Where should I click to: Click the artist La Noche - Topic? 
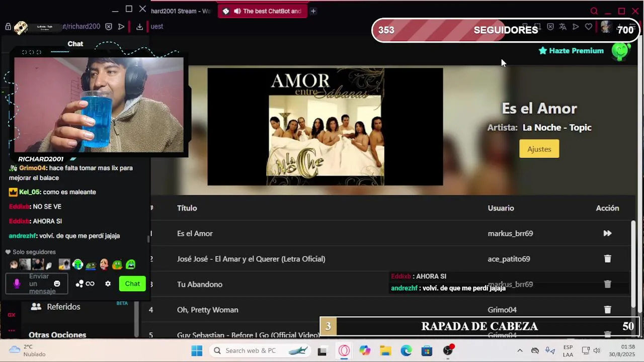pos(557,127)
